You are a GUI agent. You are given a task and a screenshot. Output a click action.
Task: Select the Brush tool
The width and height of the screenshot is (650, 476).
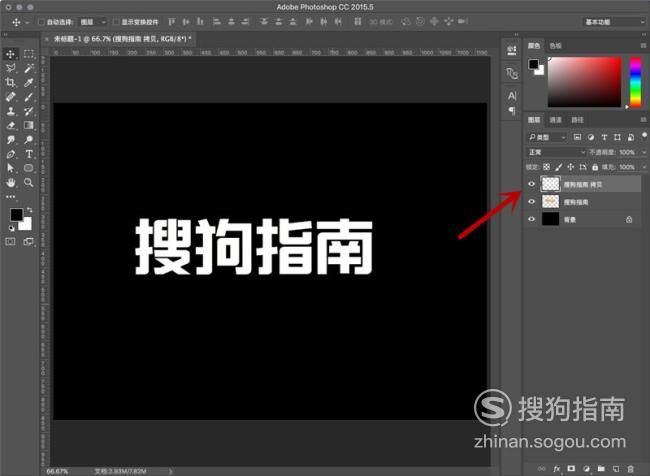tap(29, 97)
